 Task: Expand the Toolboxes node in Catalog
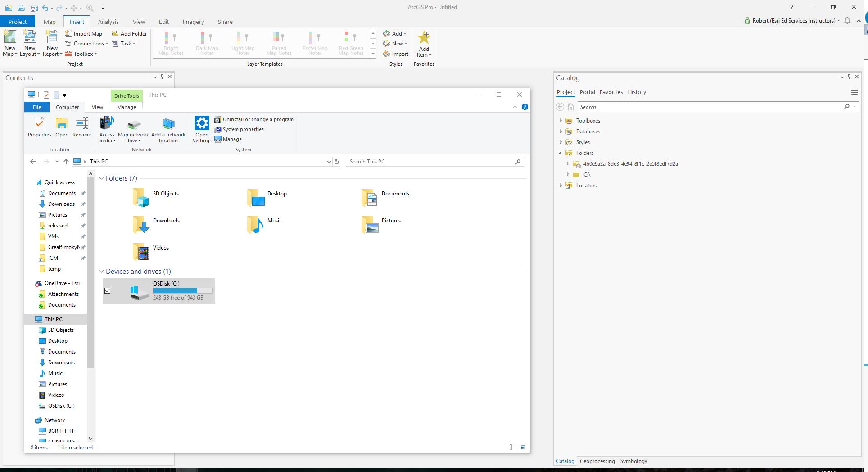(x=561, y=121)
